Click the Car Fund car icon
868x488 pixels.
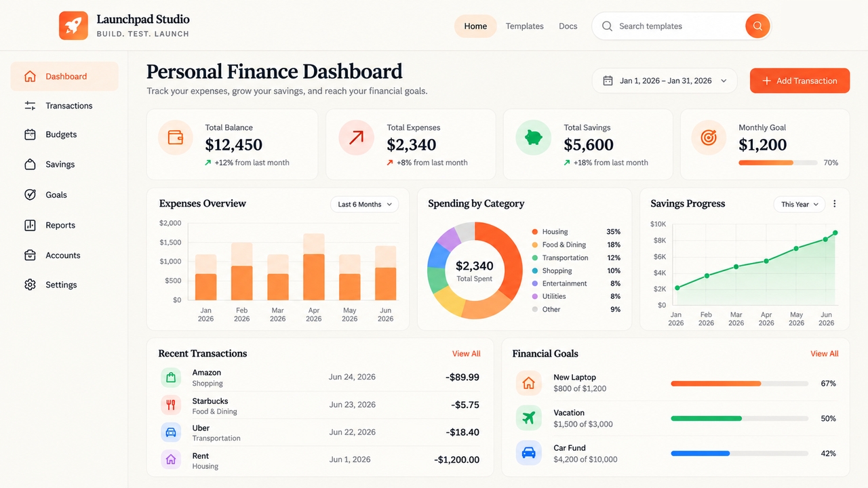[x=529, y=453]
